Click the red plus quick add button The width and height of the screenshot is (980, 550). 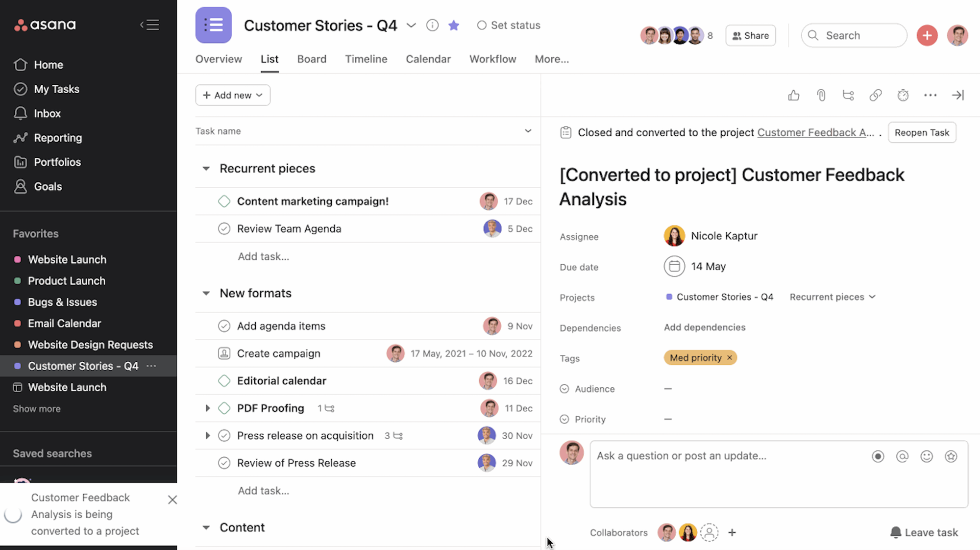[x=927, y=35]
